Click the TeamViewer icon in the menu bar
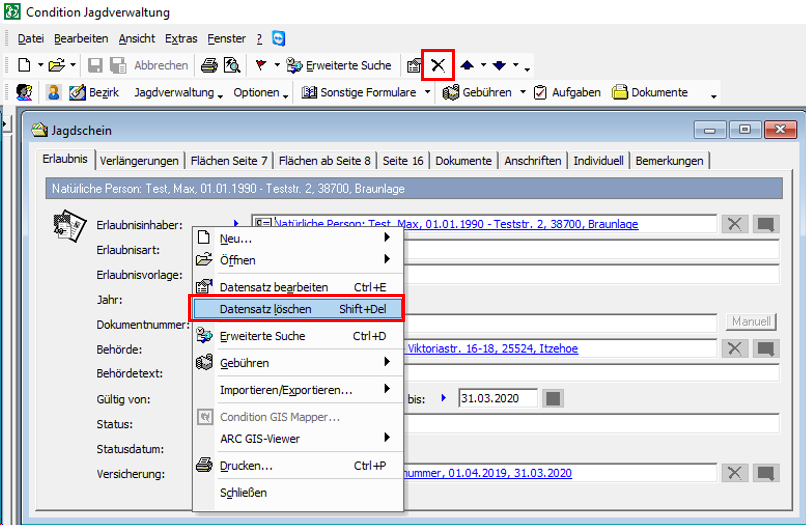Screen dimensions: 806x525 pos(278,38)
